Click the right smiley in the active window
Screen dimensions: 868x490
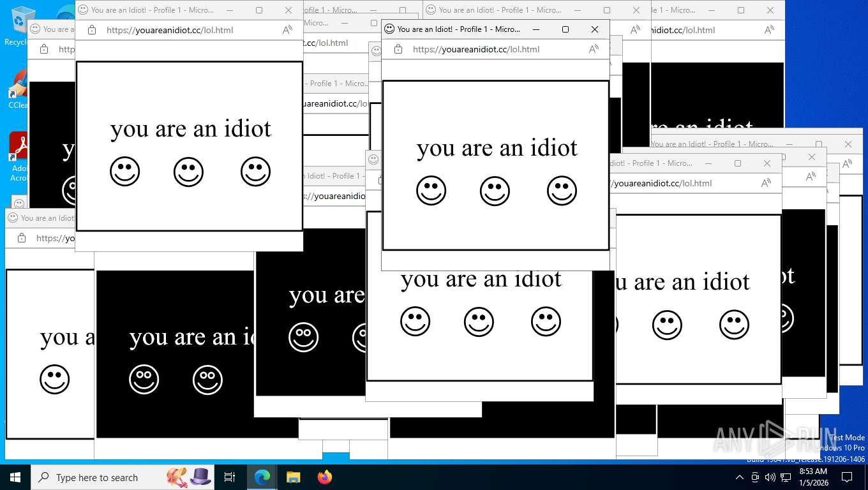(562, 191)
